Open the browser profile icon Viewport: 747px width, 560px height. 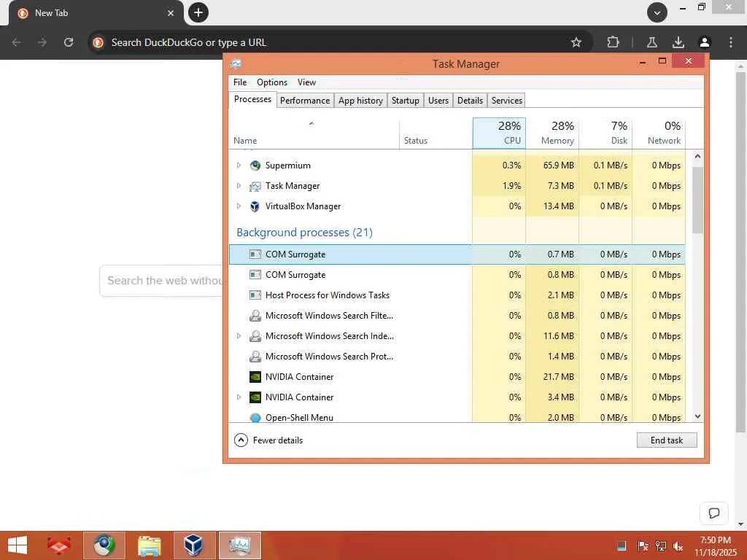[705, 42]
